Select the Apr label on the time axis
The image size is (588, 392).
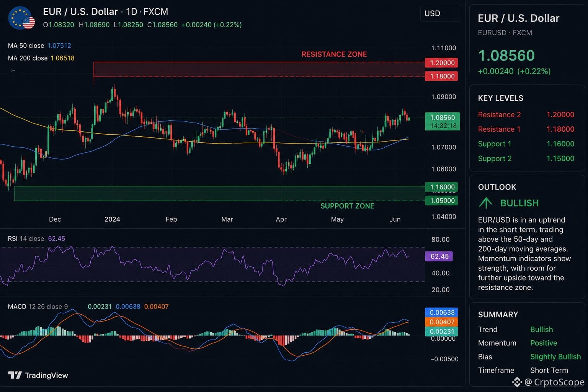click(x=281, y=219)
